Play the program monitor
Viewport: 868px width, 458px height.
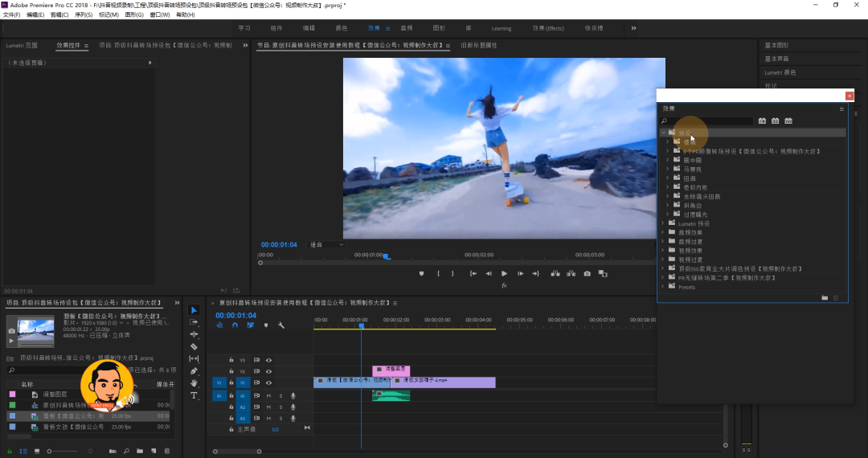pos(504,274)
